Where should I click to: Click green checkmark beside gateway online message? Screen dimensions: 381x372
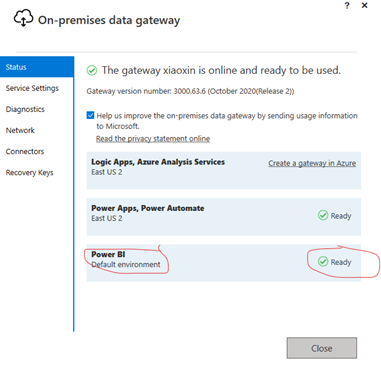92,70
